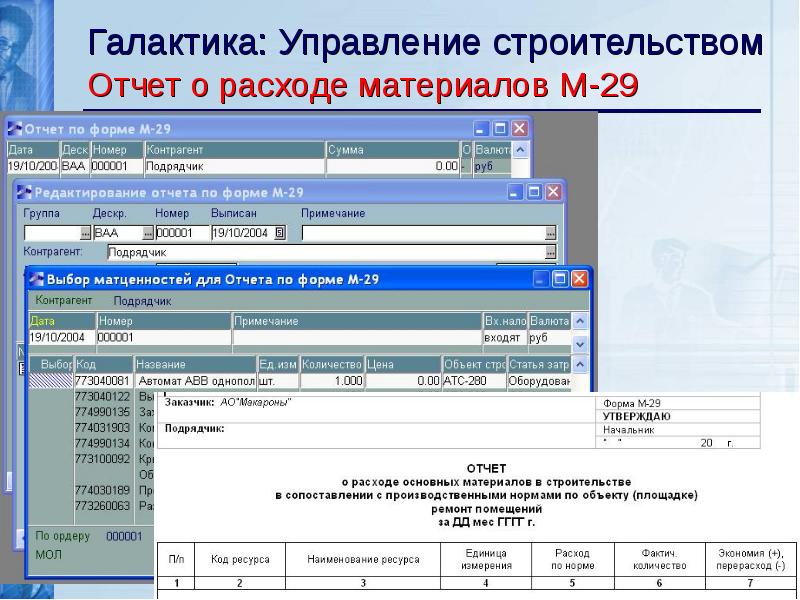Click the Количество column header
The image size is (800, 600).
(331, 365)
